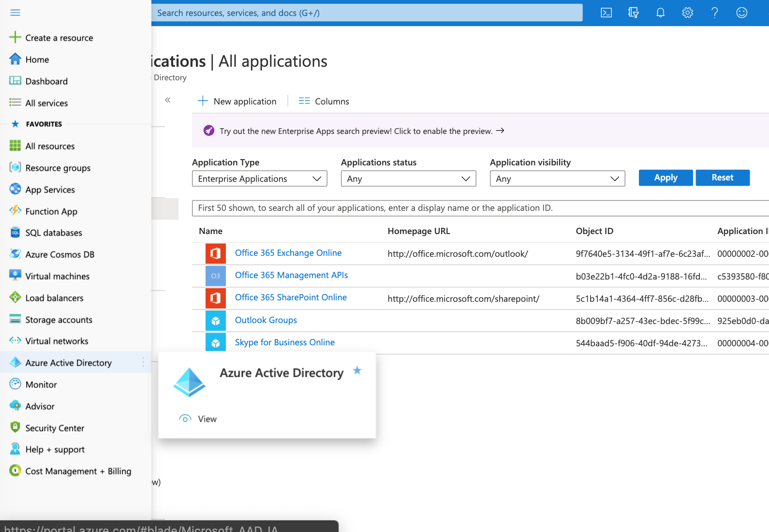Click the help question mark icon
This screenshot has height=532, width=769.
[x=714, y=13]
